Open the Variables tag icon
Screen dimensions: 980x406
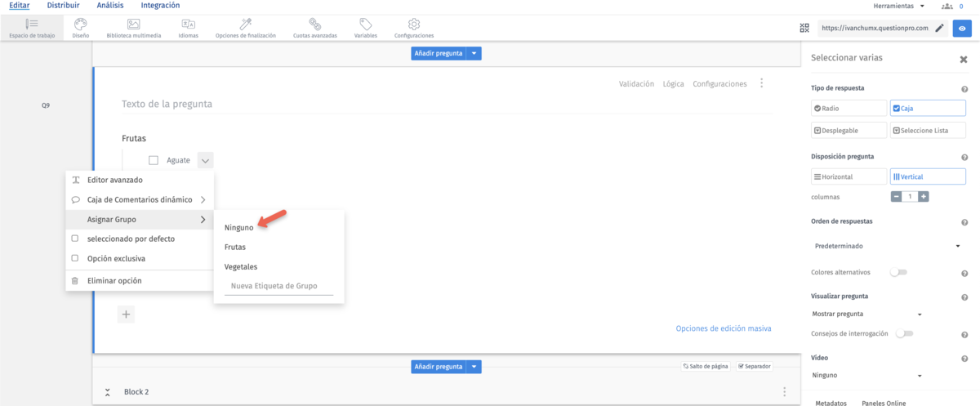coord(365,24)
